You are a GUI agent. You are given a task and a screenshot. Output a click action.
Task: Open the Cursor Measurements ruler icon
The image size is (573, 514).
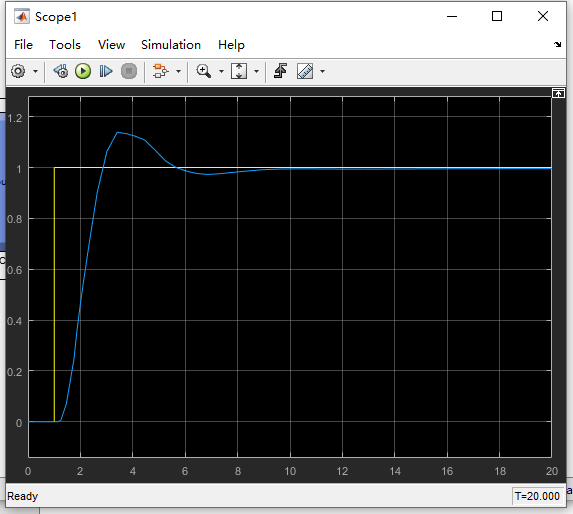[305, 71]
